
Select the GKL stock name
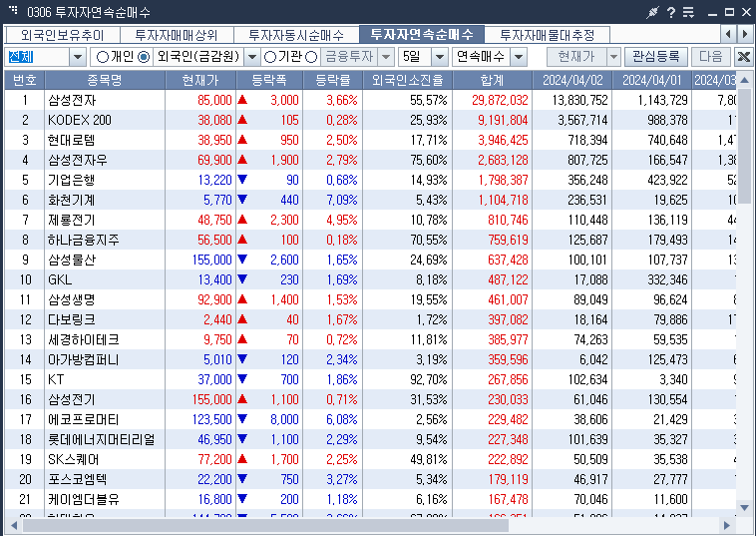60,279
